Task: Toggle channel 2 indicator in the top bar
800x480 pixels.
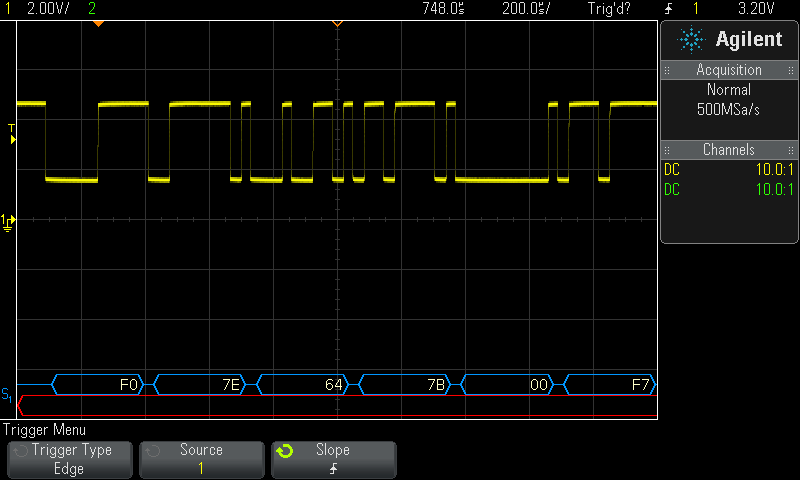Action: point(93,8)
